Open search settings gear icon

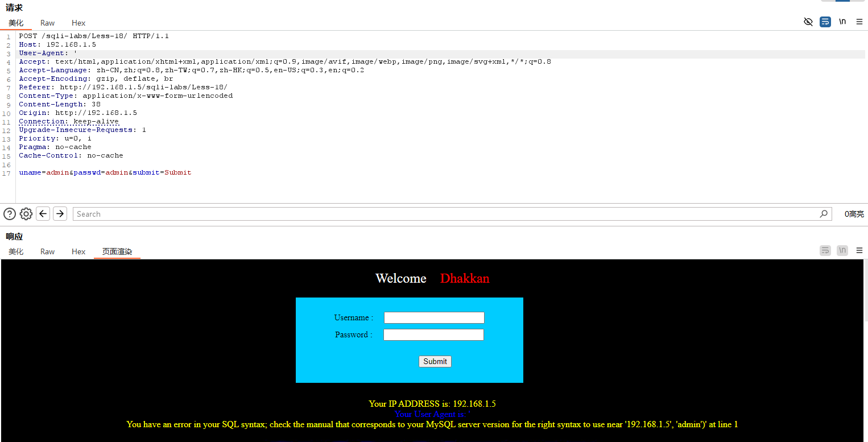click(26, 214)
